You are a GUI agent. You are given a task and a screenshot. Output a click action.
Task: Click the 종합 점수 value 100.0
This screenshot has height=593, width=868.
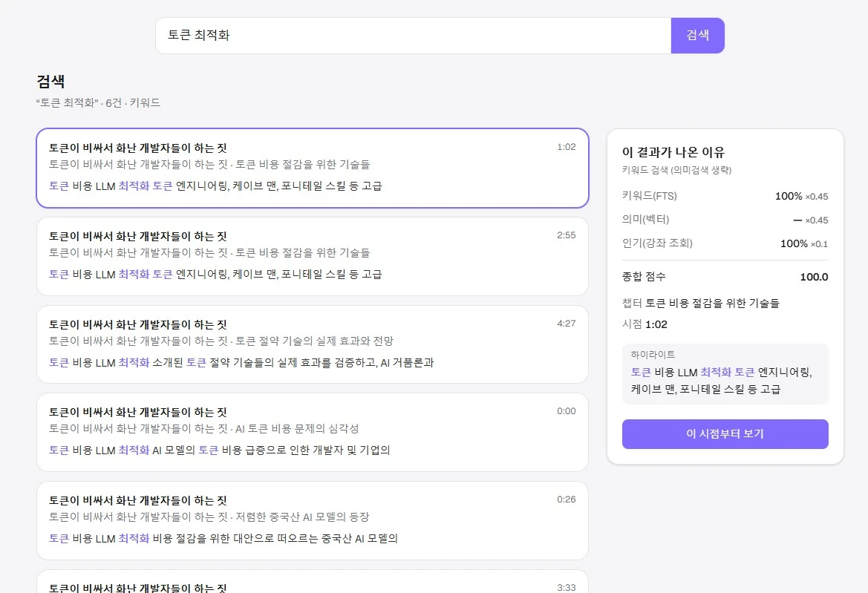(x=814, y=277)
